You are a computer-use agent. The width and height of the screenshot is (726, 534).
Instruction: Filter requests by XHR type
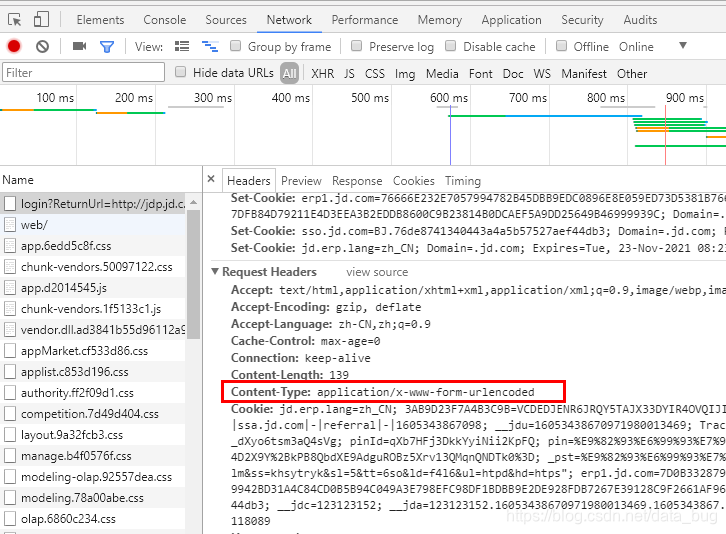[323, 74]
